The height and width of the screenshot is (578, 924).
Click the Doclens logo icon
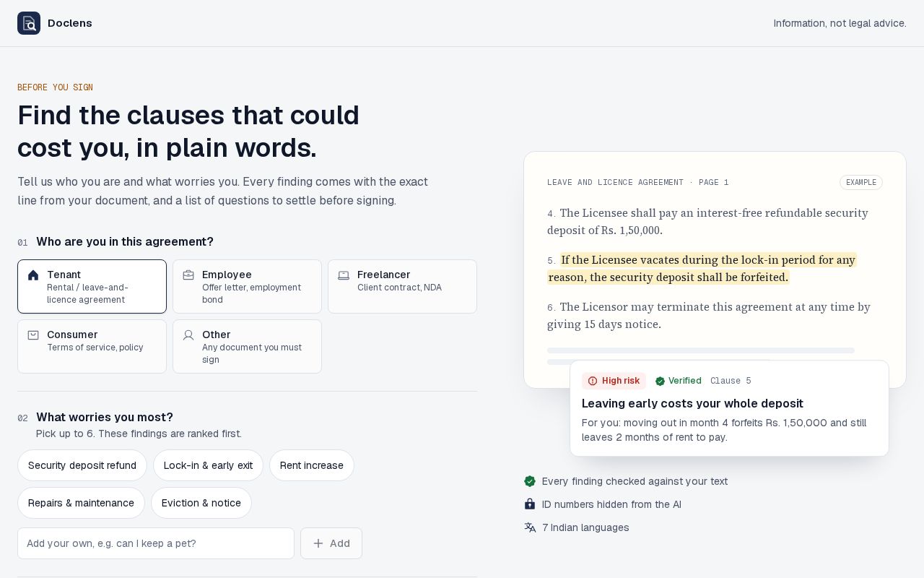(x=29, y=23)
